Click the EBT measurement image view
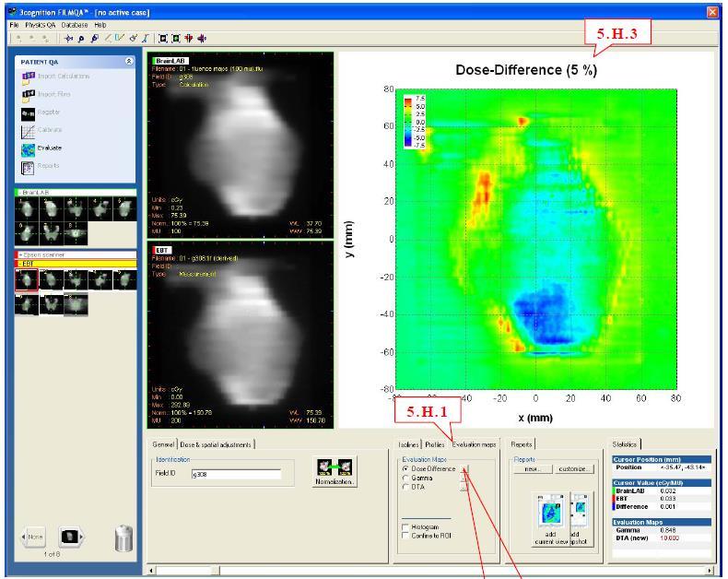The width and height of the screenshot is (728, 579). 241,335
